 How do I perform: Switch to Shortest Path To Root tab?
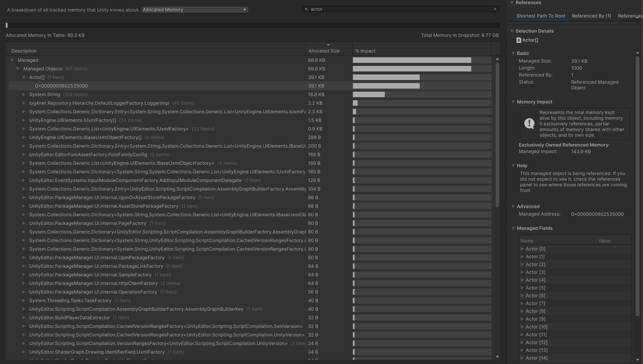pyautogui.click(x=541, y=16)
